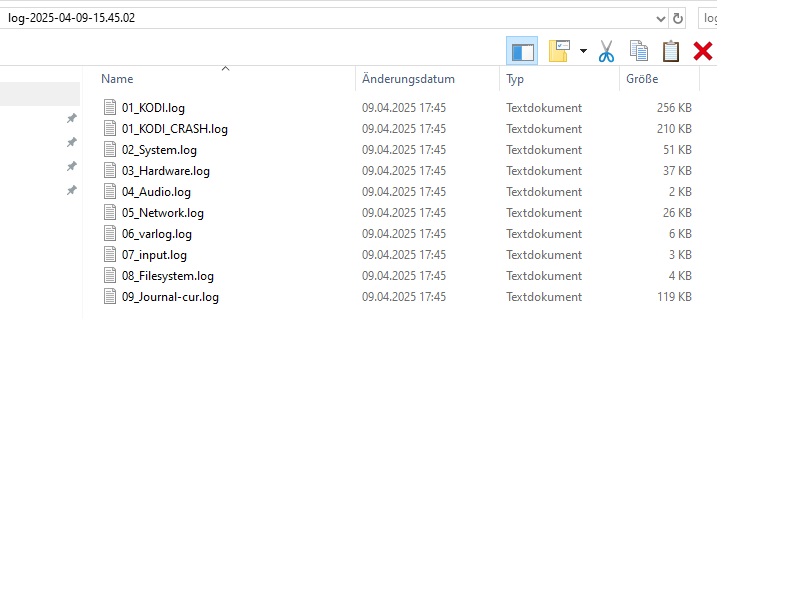Screen dimensions: 800x600
Task: Select the file name 01_KODI_CRASH.log
Action: [174, 129]
